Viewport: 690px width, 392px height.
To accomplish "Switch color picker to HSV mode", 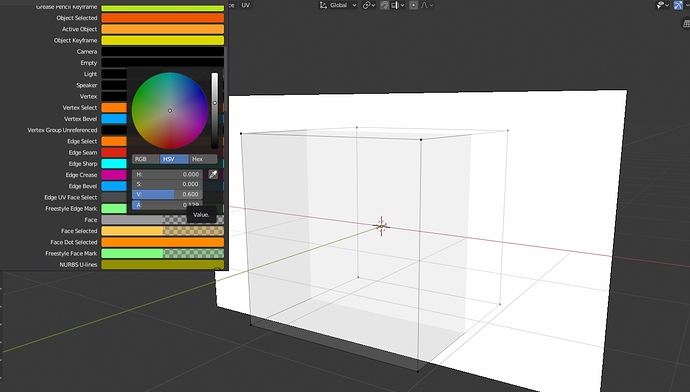I will tap(174, 159).
